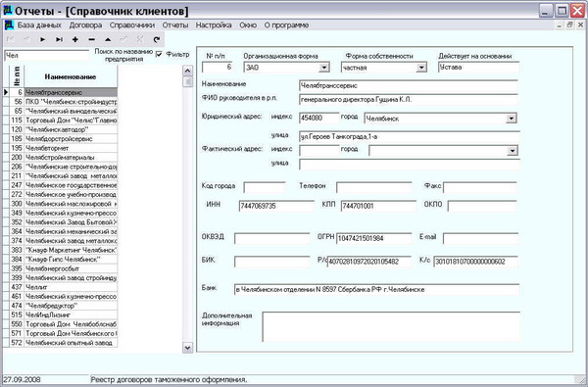Open the Справочники menu
The image size is (588, 387).
click(x=132, y=25)
